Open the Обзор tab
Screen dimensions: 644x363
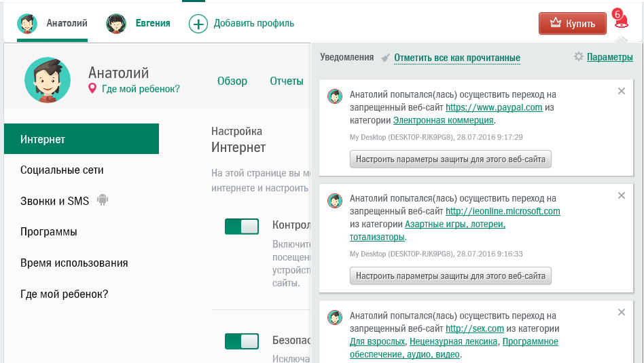pyautogui.click(x=232, y=81)
